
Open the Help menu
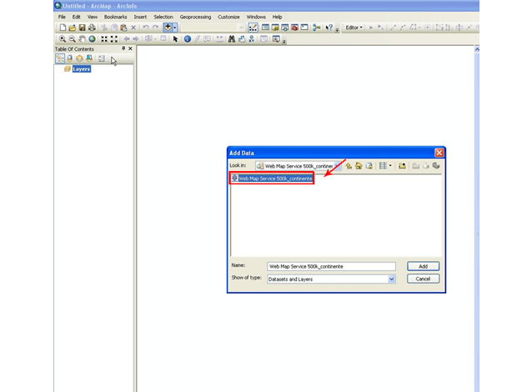click(x=277, y=17)
